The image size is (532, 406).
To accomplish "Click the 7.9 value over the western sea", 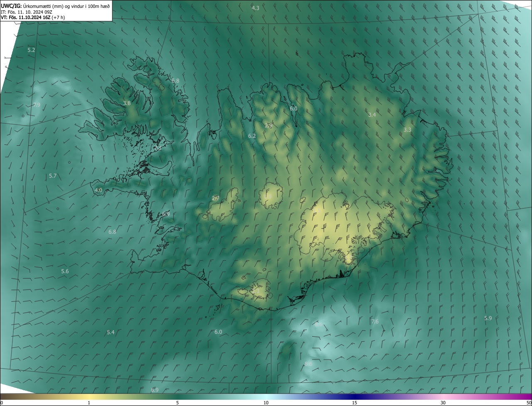I will point(37,105).
